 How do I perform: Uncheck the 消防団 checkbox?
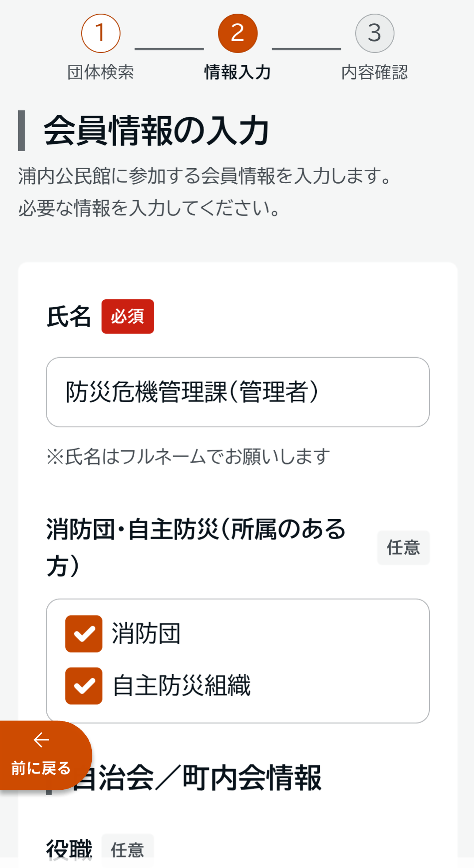point(84,634)
